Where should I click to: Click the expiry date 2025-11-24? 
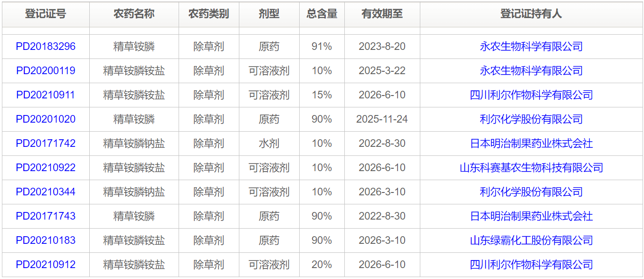(382, 119)
